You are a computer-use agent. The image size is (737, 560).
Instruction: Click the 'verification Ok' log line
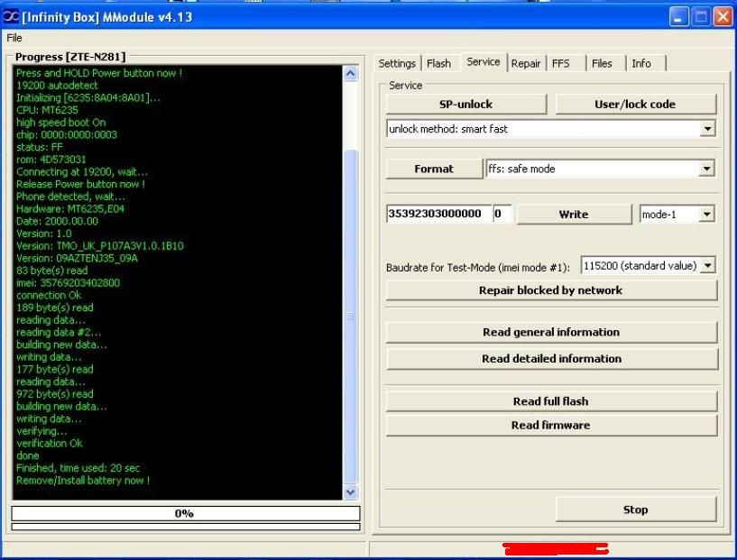(x=50, y=443)
